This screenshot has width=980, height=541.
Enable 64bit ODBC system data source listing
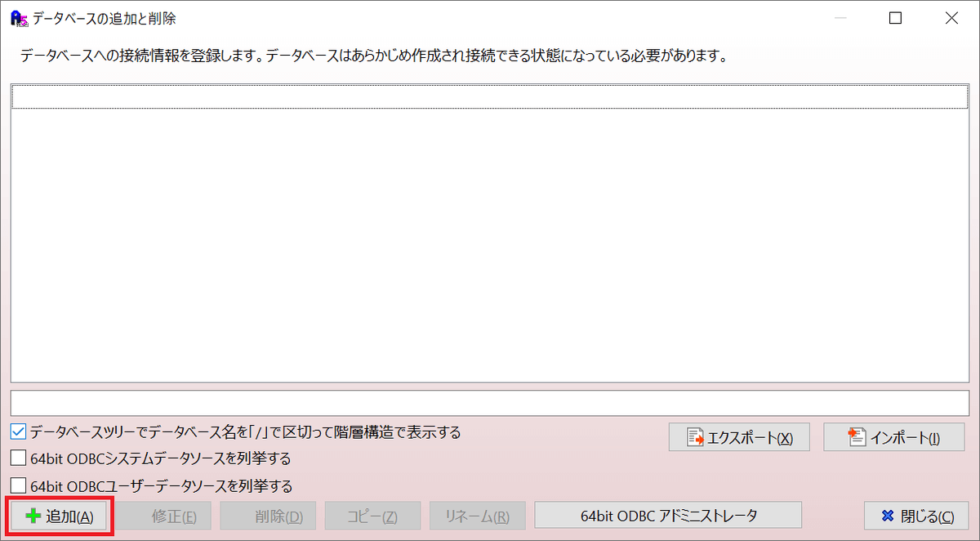point(18,458)
